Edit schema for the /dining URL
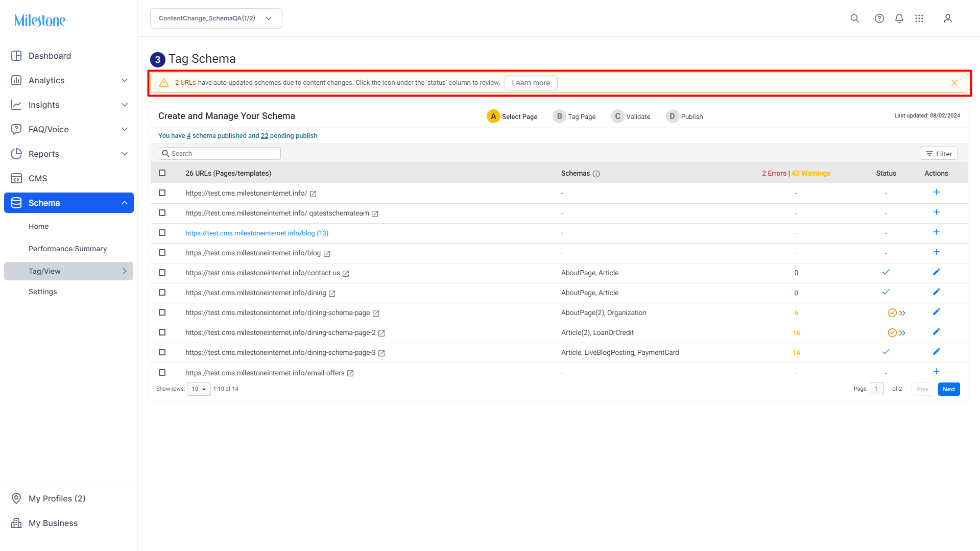The width and height of the screenshot is (980, 551). coord(936,292)
